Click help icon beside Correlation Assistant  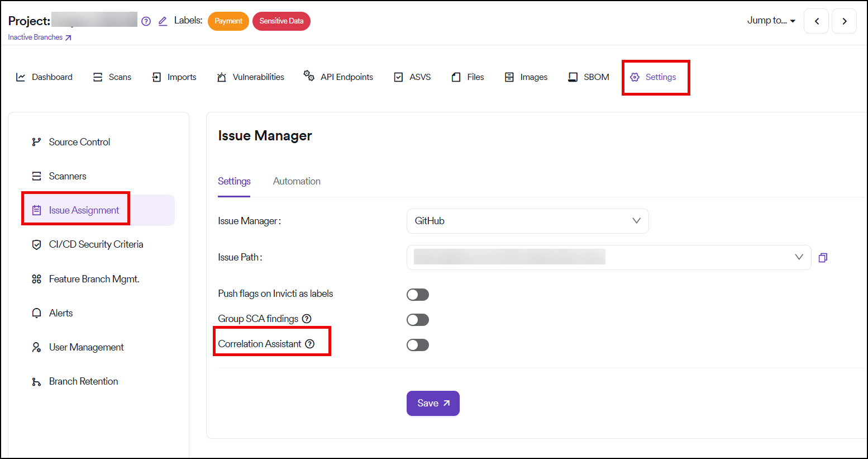[x=310, y=344]
